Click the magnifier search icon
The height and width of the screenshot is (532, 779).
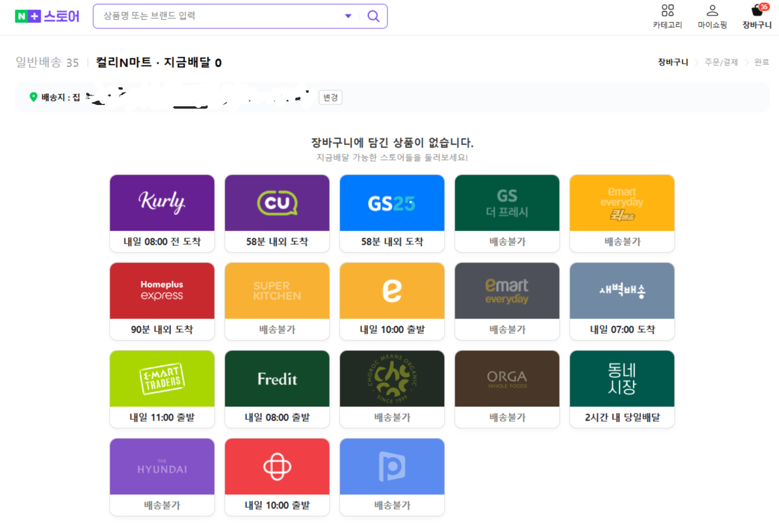click(373, 16)
